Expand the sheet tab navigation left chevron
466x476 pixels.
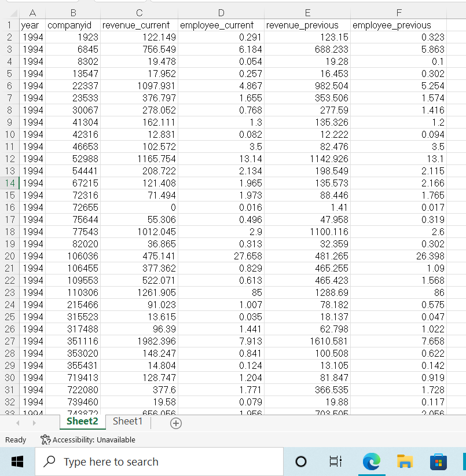tap(17, 423)
